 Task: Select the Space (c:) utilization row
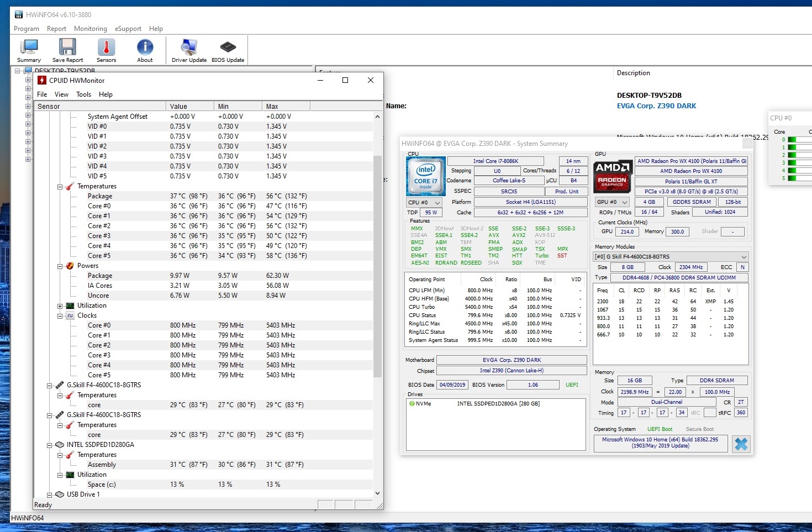coord(203,484)
